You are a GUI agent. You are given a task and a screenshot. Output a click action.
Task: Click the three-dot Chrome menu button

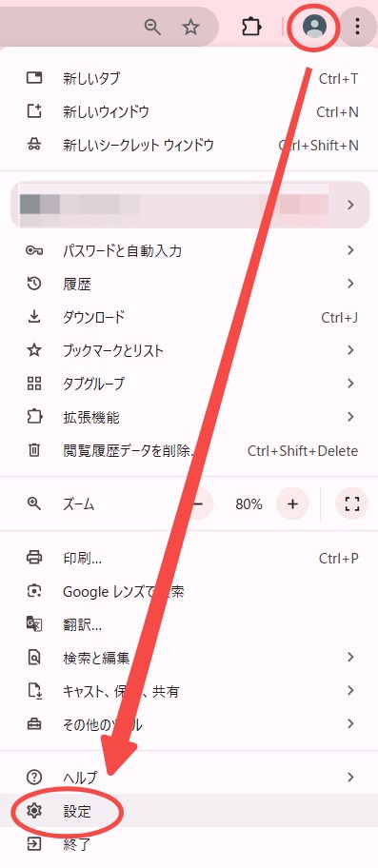[357, 27]
